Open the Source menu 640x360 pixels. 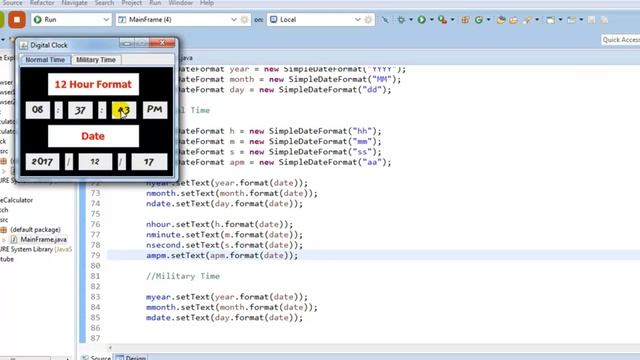(13, 3)
